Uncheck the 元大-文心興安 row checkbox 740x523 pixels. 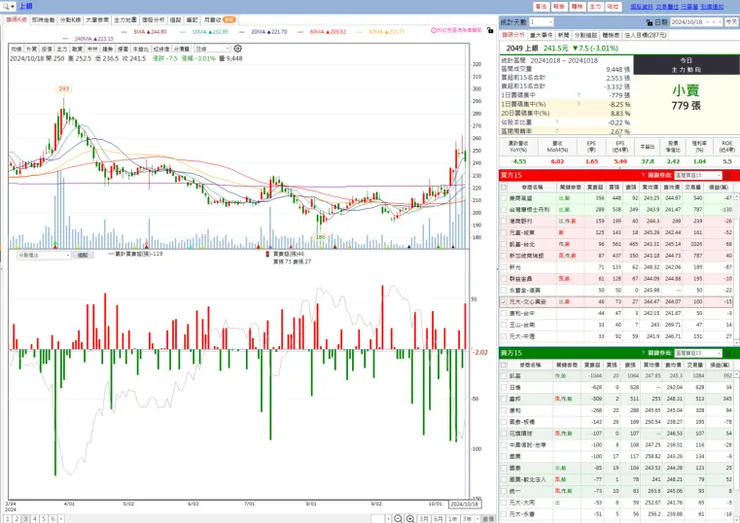tap(504, 302)
